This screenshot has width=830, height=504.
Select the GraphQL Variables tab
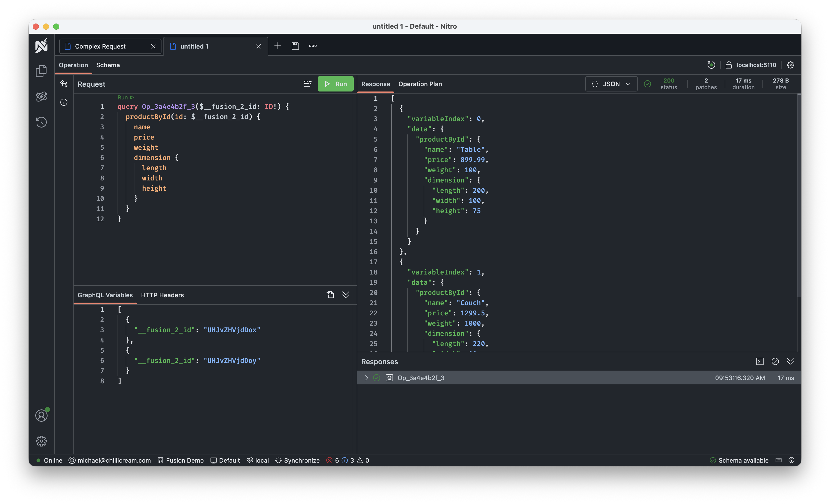[x=105, y=295]
